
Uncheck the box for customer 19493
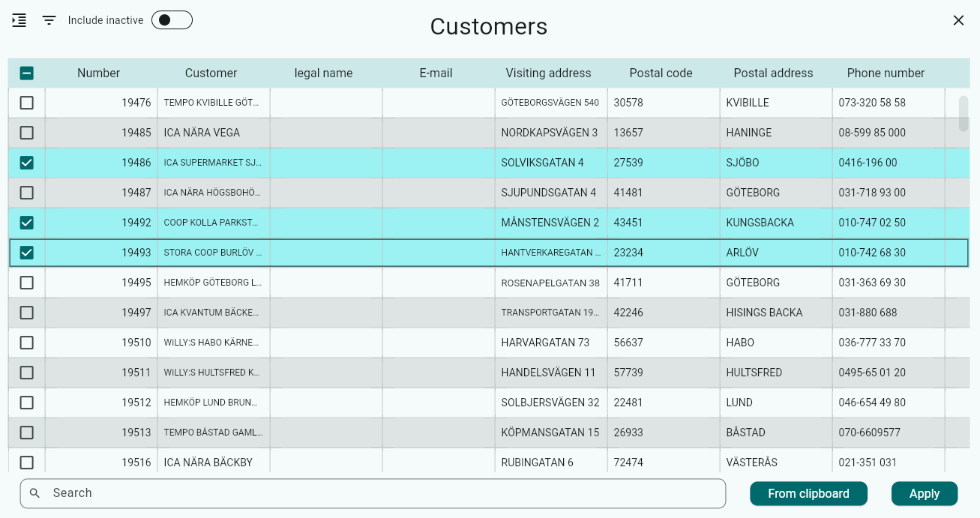coord(26,253)
